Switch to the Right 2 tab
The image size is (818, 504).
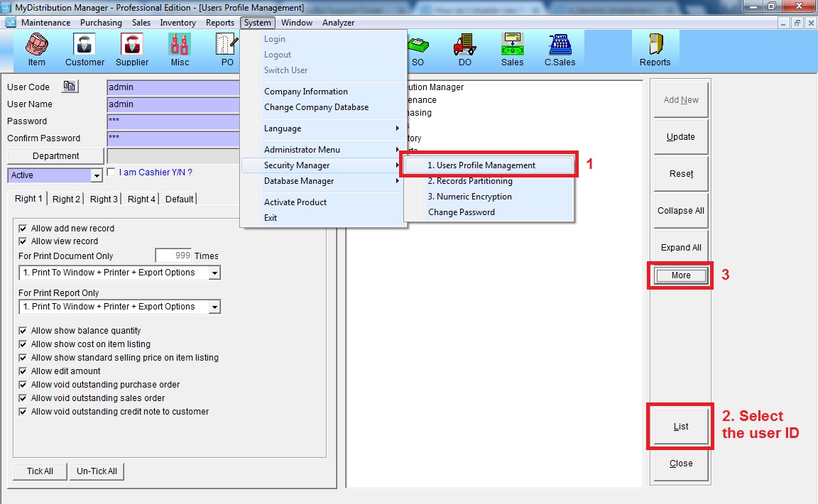tap(67, 199)
